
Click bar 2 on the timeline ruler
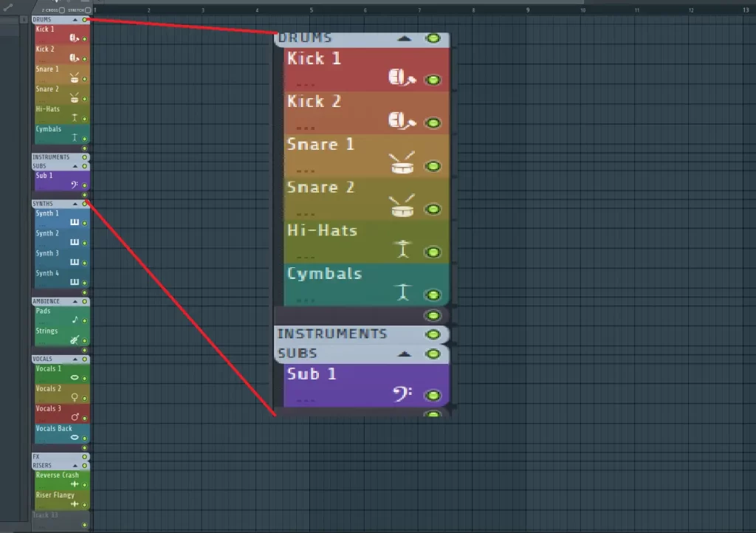[148, 10]
